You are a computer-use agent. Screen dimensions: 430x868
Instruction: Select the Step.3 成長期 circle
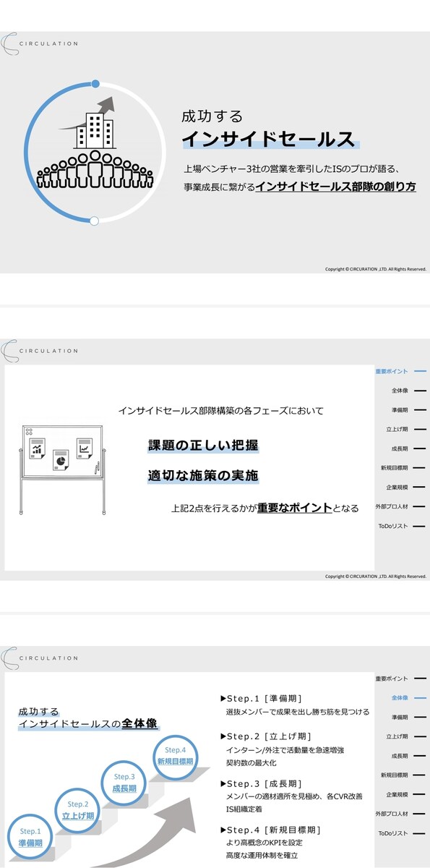[124, 783]
